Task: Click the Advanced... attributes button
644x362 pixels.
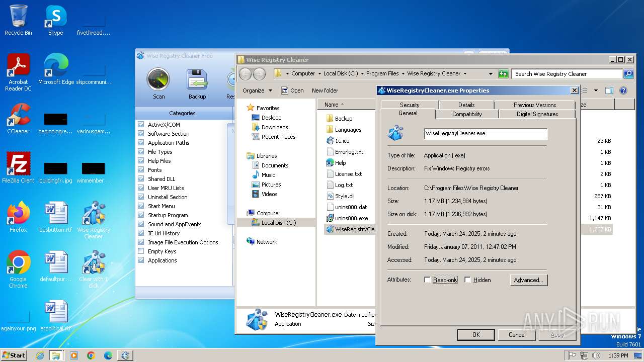Action: tap(528, 280)
